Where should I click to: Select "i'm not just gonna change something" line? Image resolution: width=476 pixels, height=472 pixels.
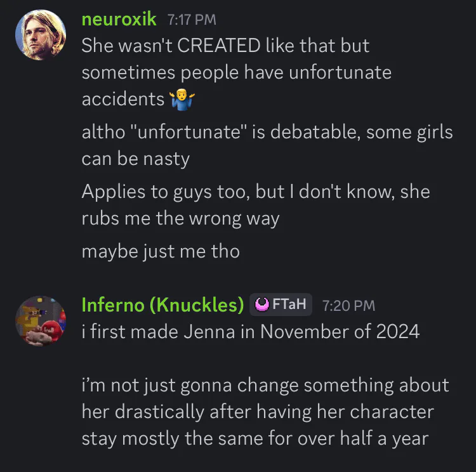click(x=265, y=386)
